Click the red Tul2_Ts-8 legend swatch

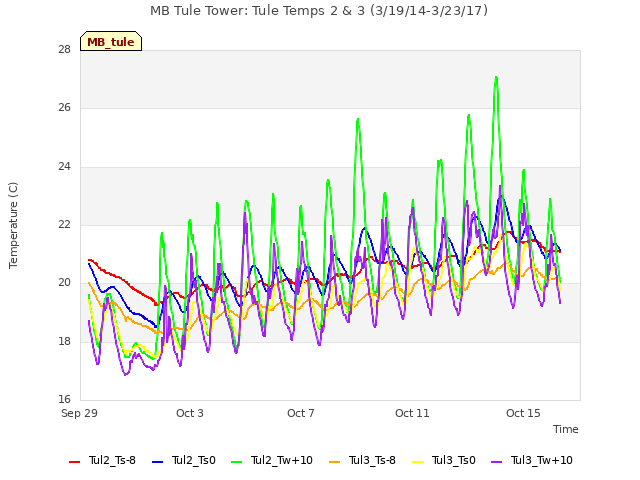74,462
